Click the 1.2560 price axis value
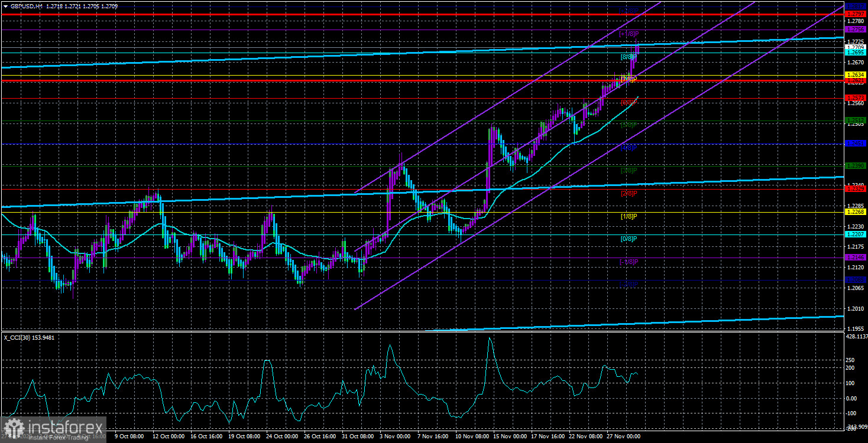This screenshot has width=868, height=443. (856, 103)
